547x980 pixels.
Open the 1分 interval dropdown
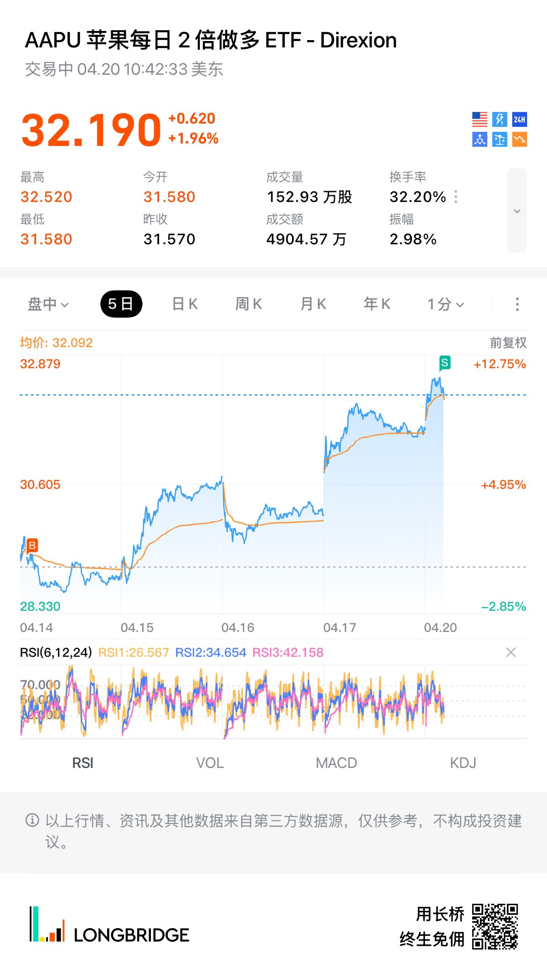coord(445,304)
